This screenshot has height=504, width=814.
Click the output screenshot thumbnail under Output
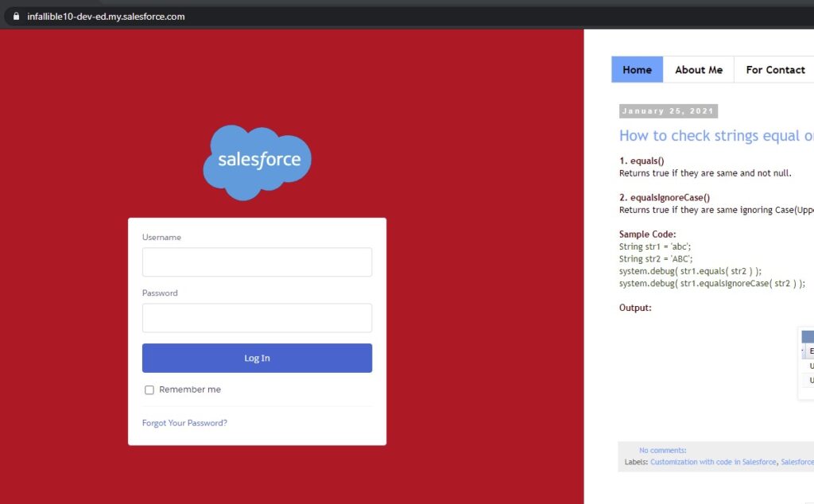[x=806, y=363]
